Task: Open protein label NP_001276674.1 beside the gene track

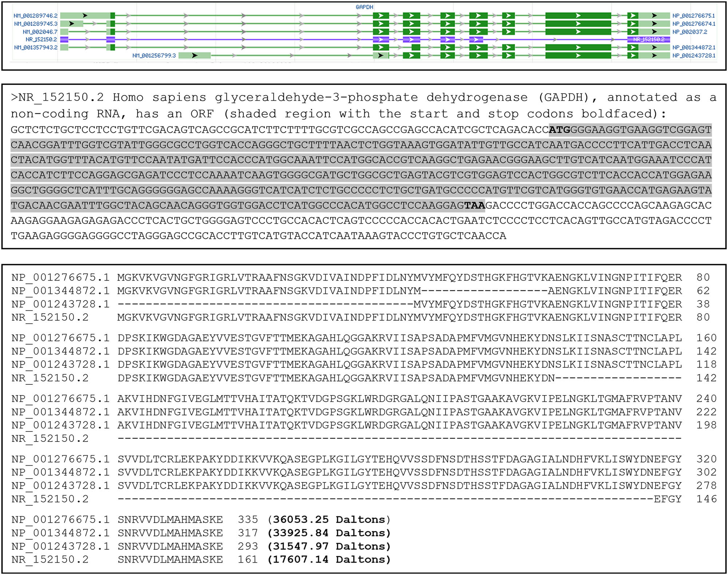Action: tap(694, 24)
